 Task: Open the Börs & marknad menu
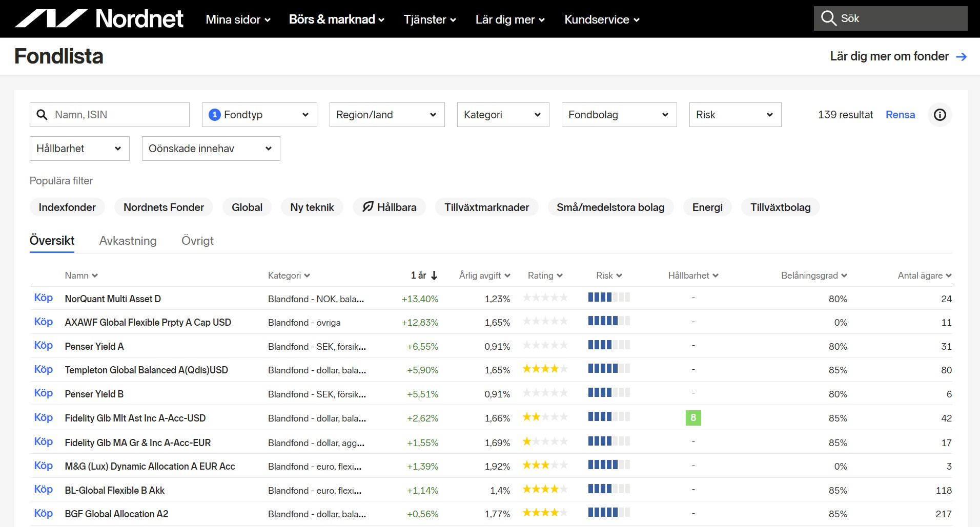pos(336,19)
